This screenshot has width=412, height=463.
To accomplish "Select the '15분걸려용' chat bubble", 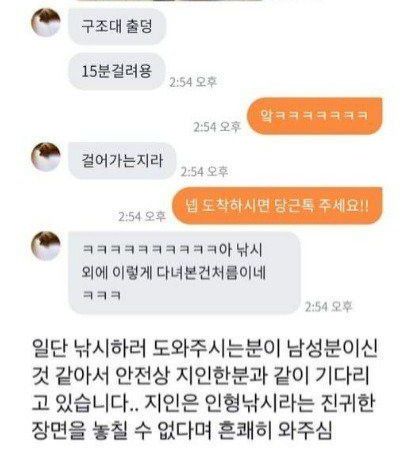I will (x=117, y=71).
